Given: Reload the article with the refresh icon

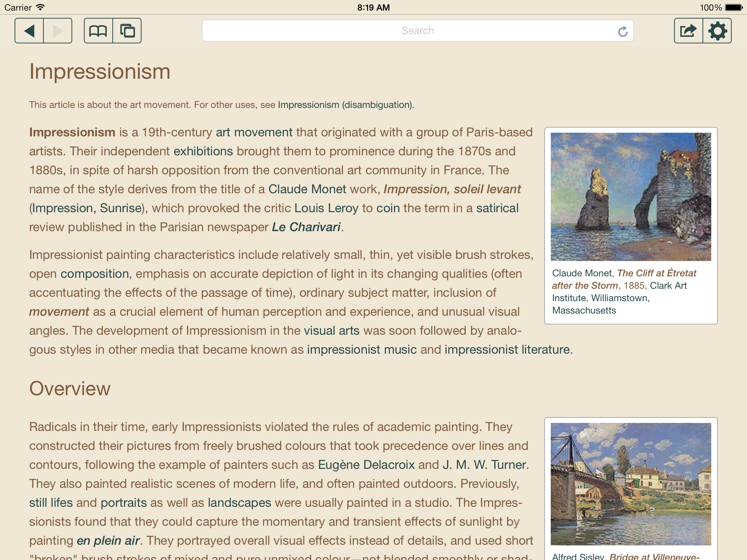Looking at the screenshot, I should [623, 31].
